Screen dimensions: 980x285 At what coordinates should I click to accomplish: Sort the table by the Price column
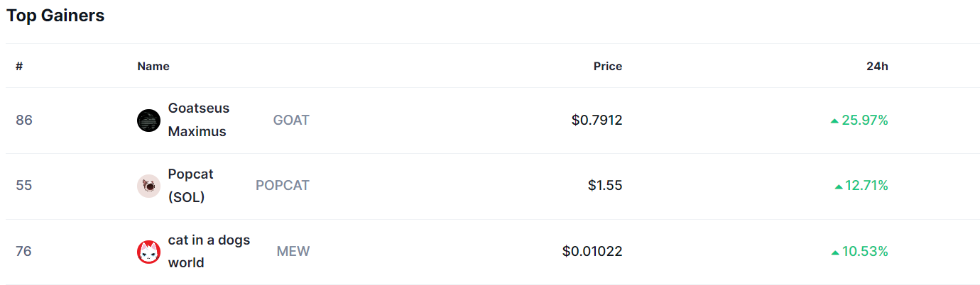click(x=607, y=67)
